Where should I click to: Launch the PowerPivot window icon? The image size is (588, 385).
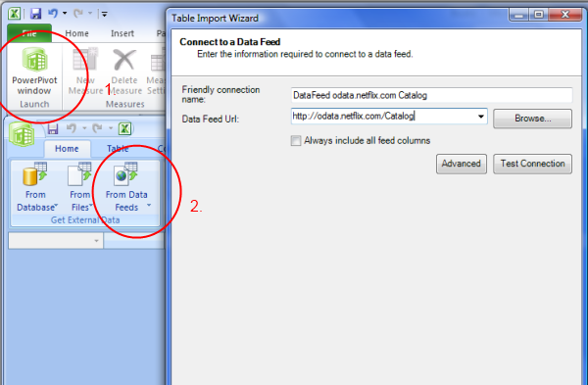(x=34, y=60)
